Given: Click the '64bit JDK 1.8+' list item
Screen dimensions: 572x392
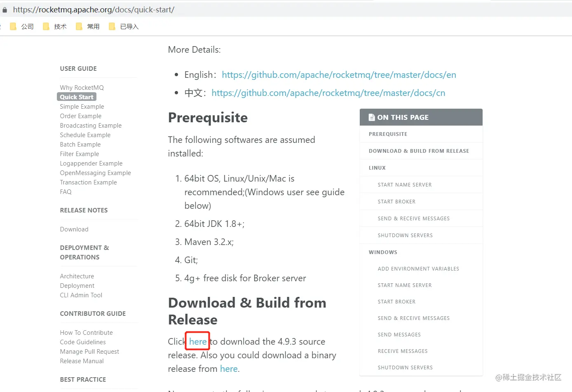Looking at the screenshot, I should (x=214, y=224).
